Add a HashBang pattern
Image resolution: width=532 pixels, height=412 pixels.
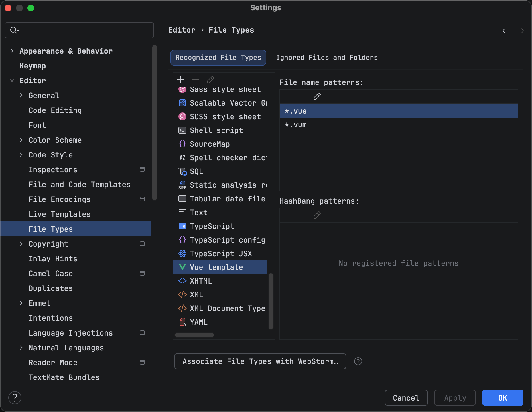point(287,215)
